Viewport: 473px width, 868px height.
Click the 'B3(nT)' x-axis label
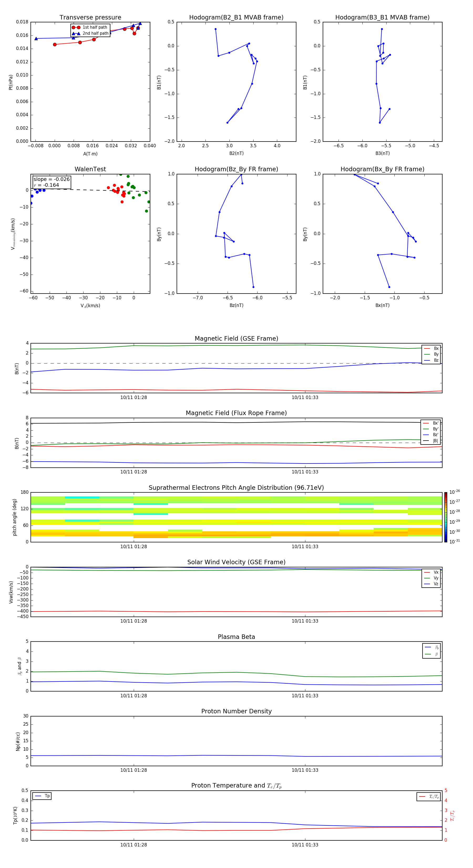pos(382,154)
